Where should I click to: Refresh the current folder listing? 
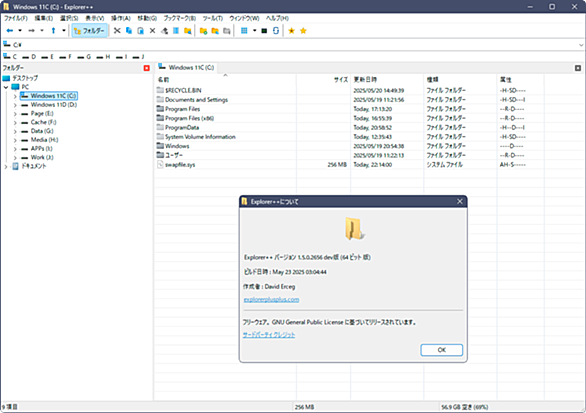click(276, 31)
